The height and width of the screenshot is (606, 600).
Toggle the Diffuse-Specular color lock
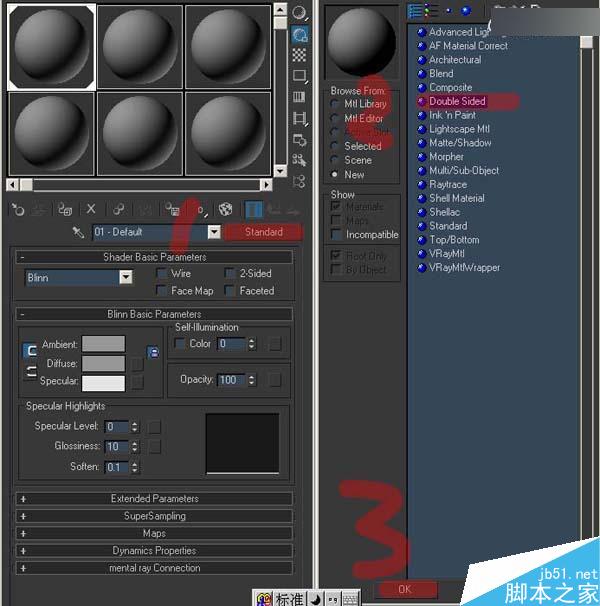coord(31,372)
